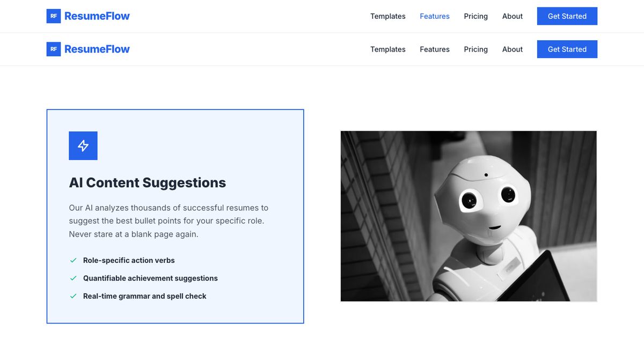
Task: Click the blue lightning bolt icon
Action: pyautogui.click(x=83, y=146)
